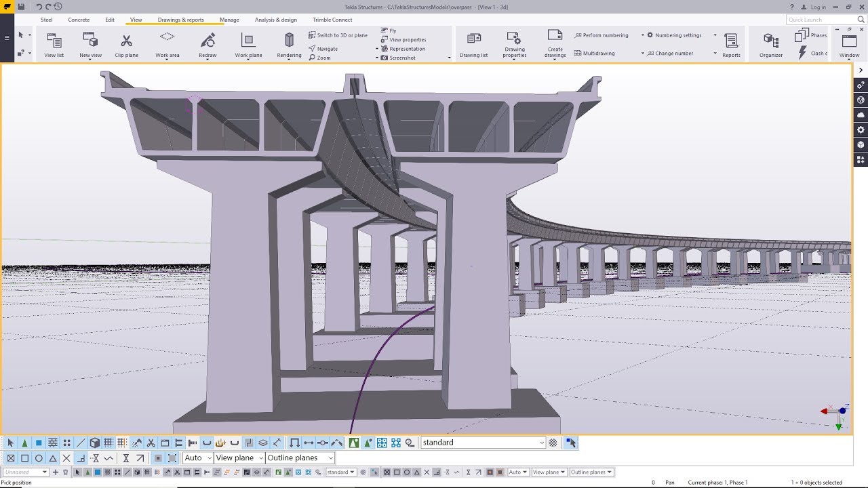Image resolution: width=868 pixels, height=488 pixels.
Task: Click the side pane cube components icon
Action: (861, 144)
